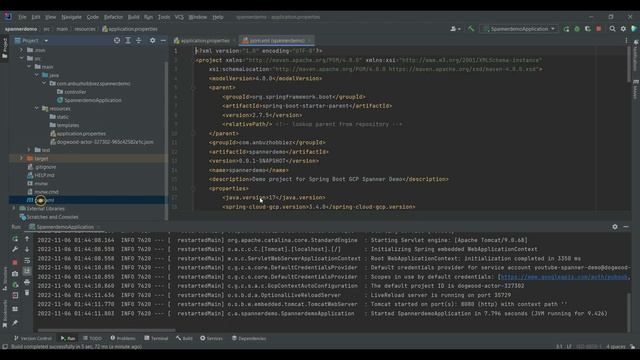
Task: Toggle the Project side tab
Action: (4, 48)
